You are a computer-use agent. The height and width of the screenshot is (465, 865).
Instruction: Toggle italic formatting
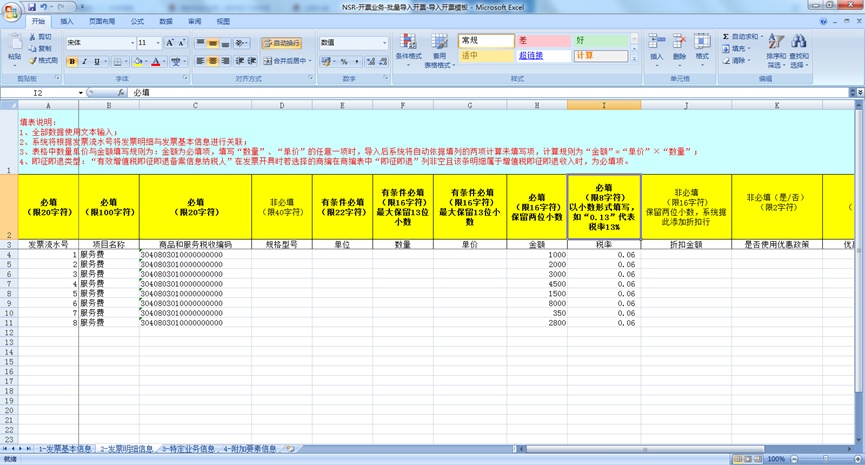tap(84, 61)
